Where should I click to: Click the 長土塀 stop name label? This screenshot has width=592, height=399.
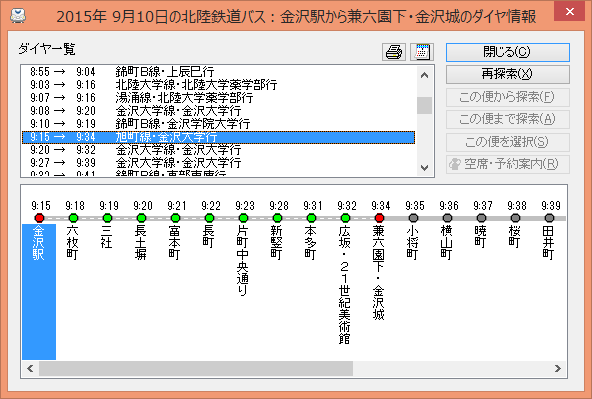[x=140, y=243]
